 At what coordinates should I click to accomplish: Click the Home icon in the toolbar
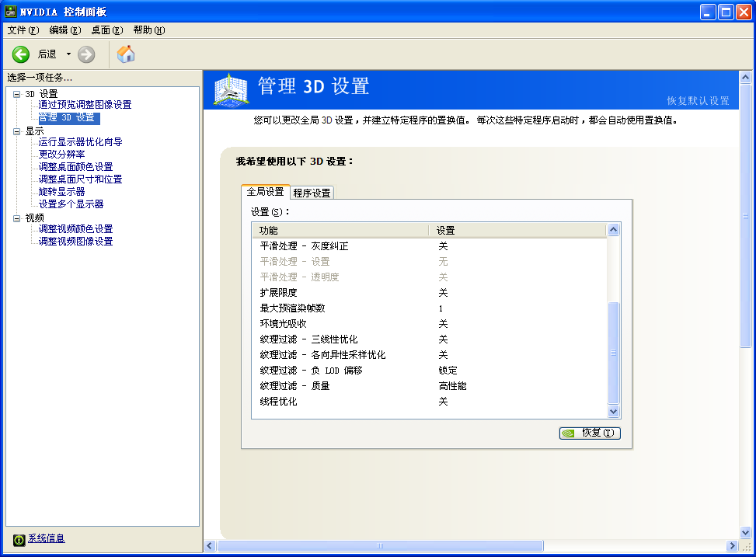coord(124,54)
